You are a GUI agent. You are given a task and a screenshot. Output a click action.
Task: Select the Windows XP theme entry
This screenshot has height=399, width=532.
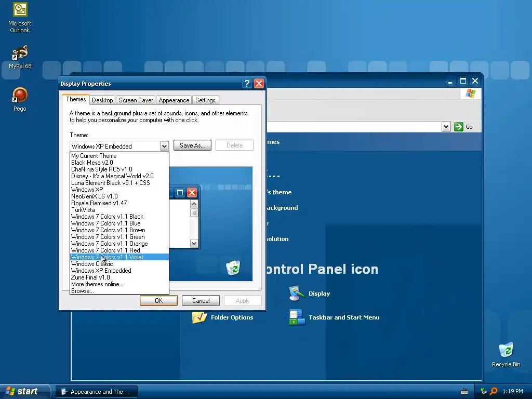(x=119, y=190)
